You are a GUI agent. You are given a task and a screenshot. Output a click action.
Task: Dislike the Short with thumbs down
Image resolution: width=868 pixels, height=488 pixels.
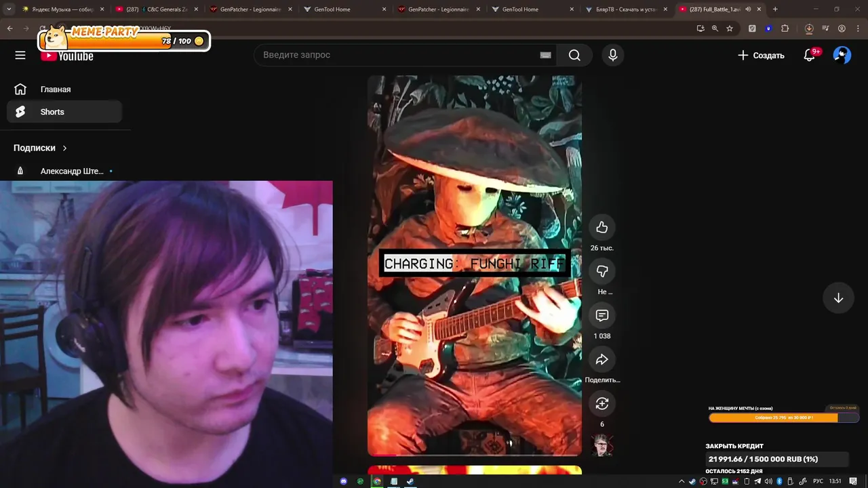coord(602,271)
